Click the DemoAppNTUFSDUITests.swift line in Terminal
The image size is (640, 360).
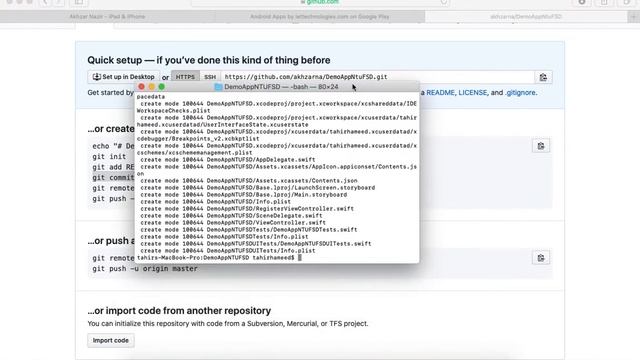pyautogui.click(x=256, y=244)
